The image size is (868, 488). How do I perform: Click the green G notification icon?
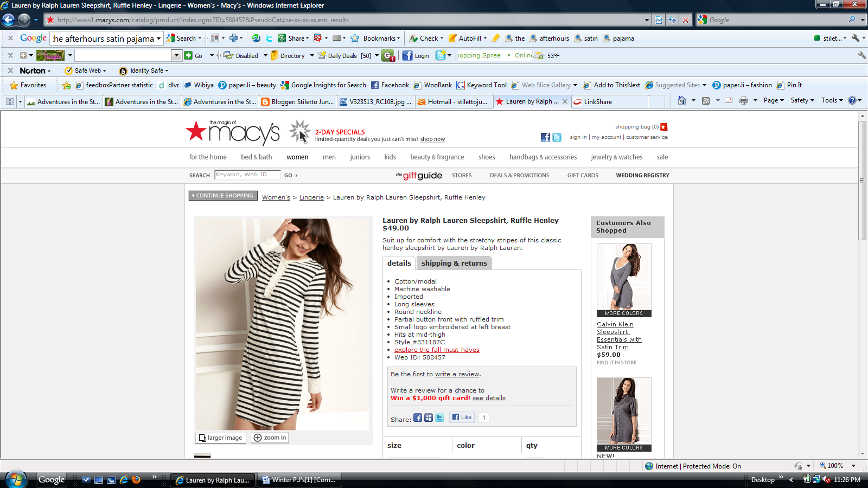tap(388, 55)
